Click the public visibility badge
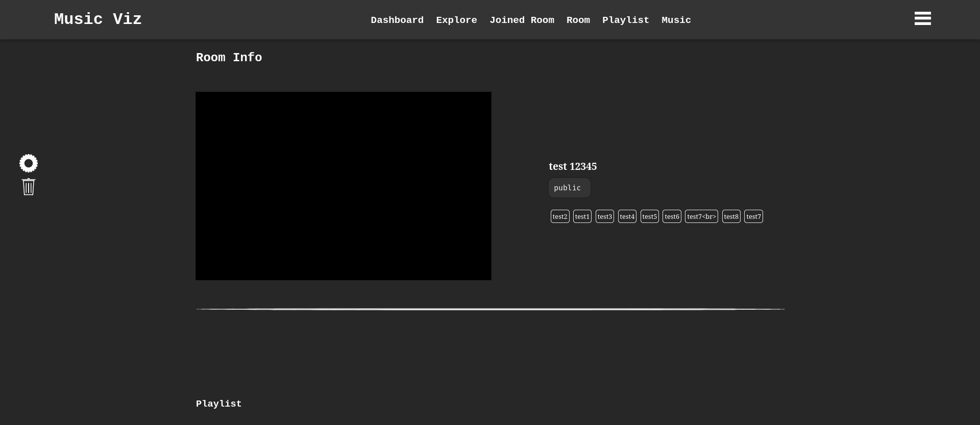 pyautogui.click(x=570, y=188)
